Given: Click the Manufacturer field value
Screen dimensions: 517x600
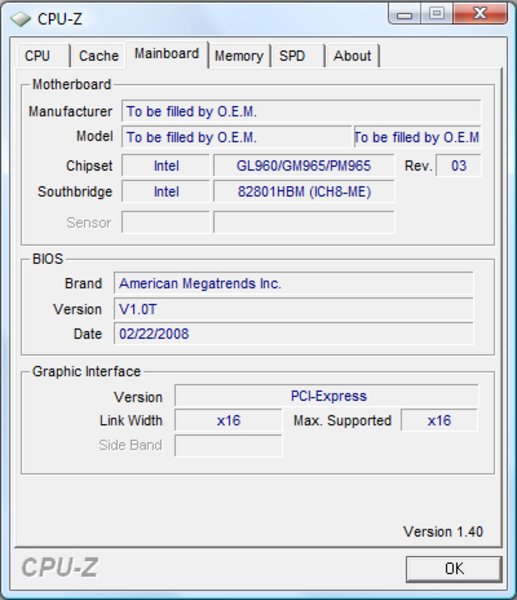Looking at the screenshot, I should click(x=301, y=111).
